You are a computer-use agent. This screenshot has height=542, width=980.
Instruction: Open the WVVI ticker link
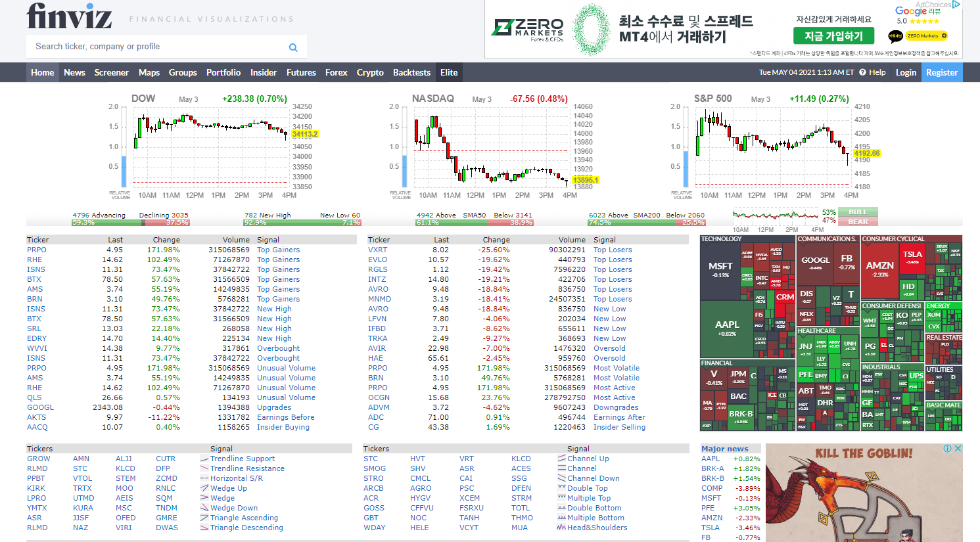[x=37, y=348]
